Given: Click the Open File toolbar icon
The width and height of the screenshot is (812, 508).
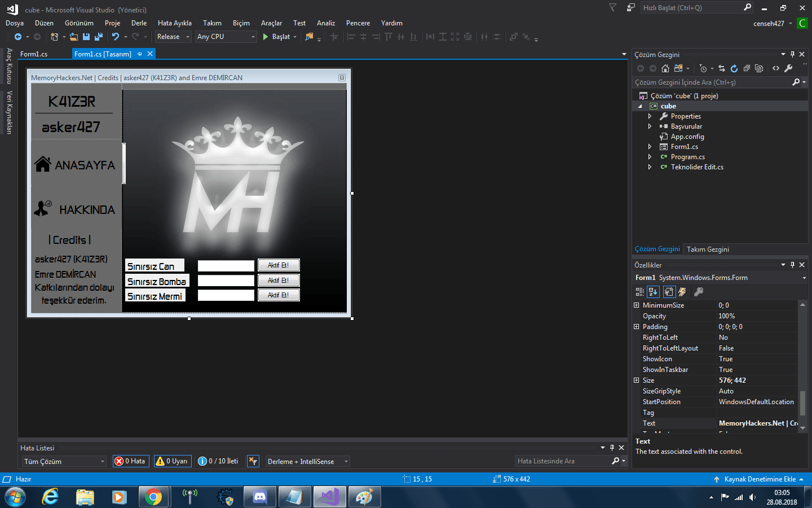Looking at the screenshot, I should coord(73,37).
